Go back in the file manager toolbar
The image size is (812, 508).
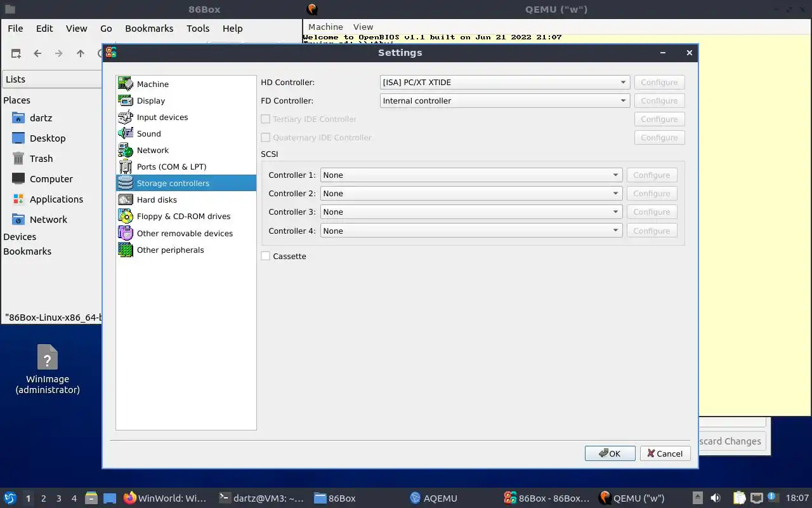(37, 53)
